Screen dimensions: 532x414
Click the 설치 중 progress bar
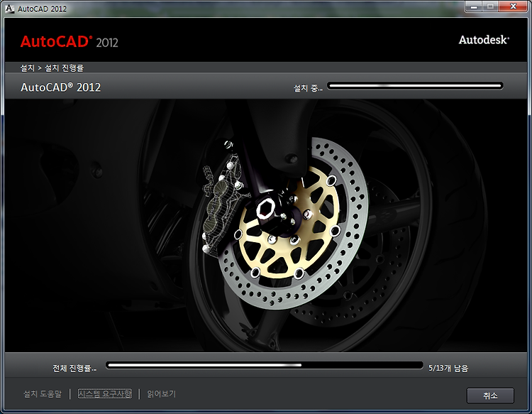pos(415,86)
